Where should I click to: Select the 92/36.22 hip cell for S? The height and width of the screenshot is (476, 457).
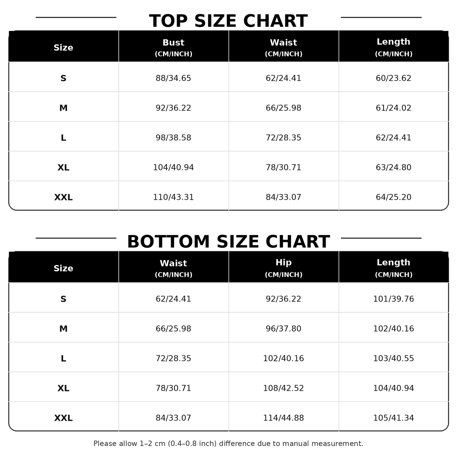(283, 299)
